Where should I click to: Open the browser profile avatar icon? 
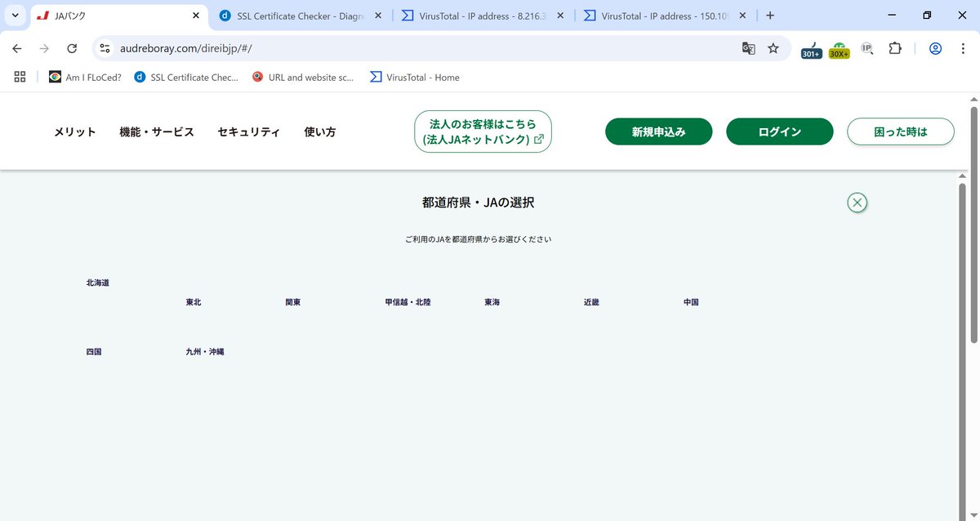point(935,48)
